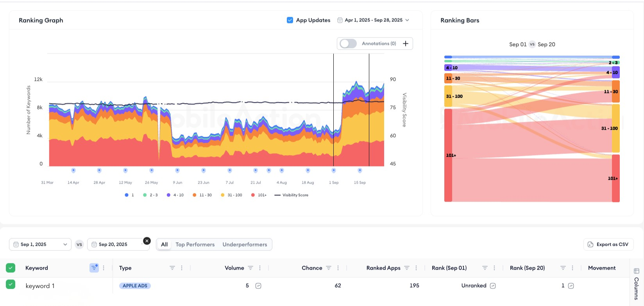
Task: Expand the Sep 1, 2025 date dropdown
Action: (40, 244)
